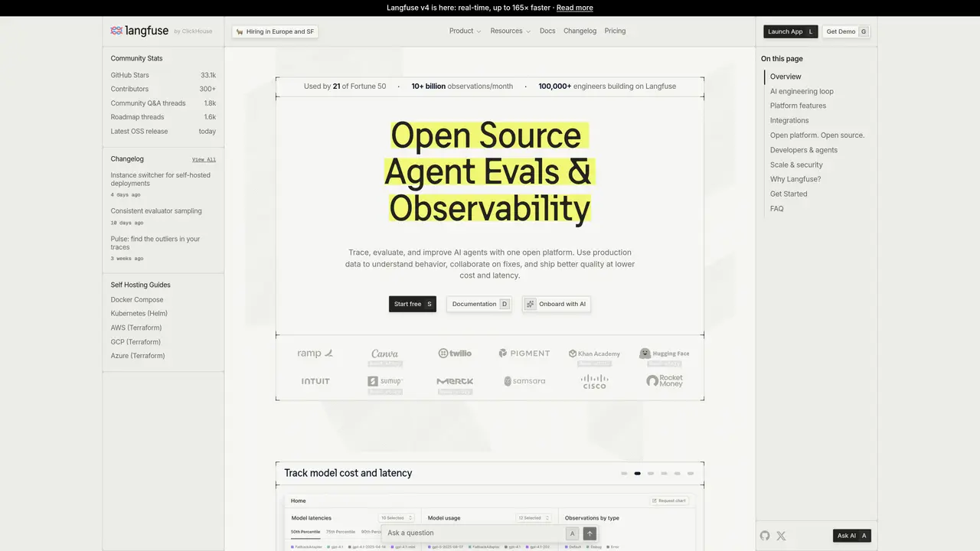Click the Cisco customer logo
The image size is (980, 551).
click(x=594, y=381)
